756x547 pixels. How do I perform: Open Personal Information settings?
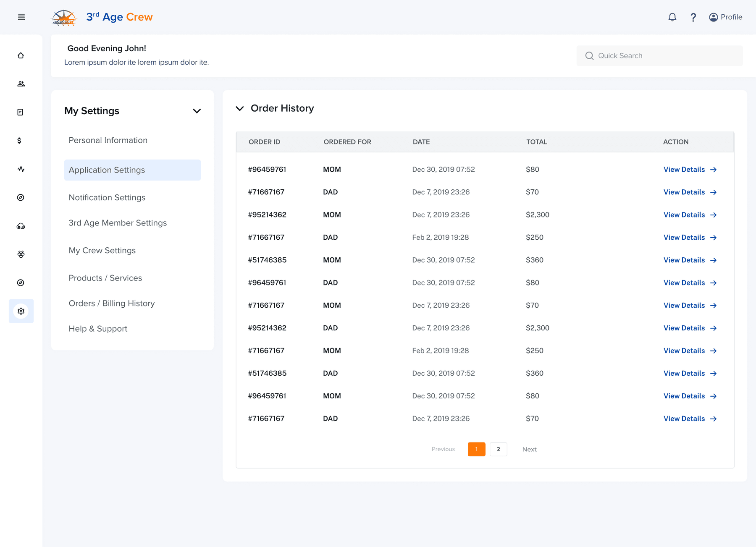click(108, 140)
